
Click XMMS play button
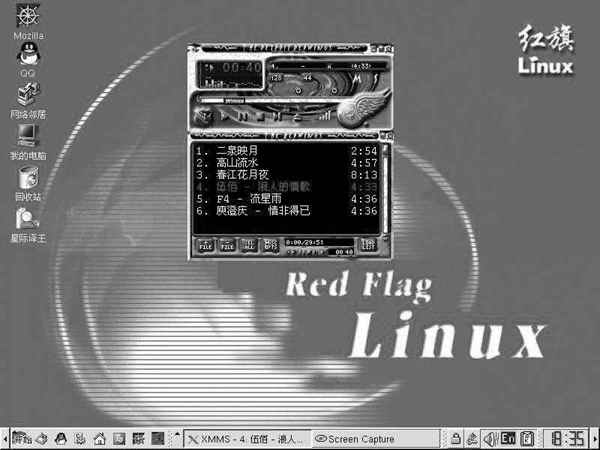(x=225, y=117)
